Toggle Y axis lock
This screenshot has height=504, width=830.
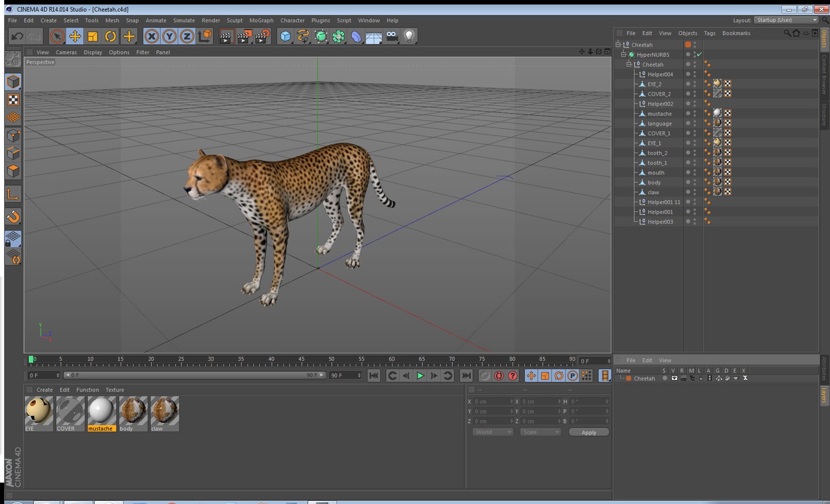(x=169, y=36)
